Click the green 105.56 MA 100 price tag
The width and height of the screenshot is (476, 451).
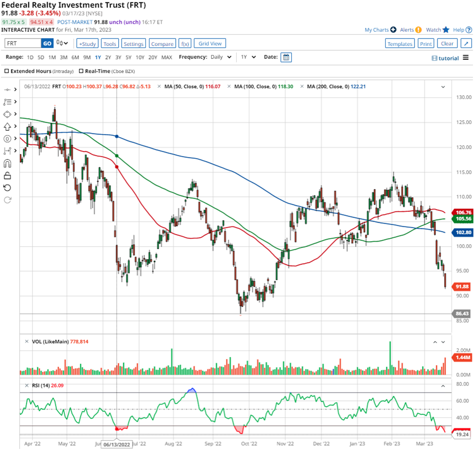(x=463, y=219)
